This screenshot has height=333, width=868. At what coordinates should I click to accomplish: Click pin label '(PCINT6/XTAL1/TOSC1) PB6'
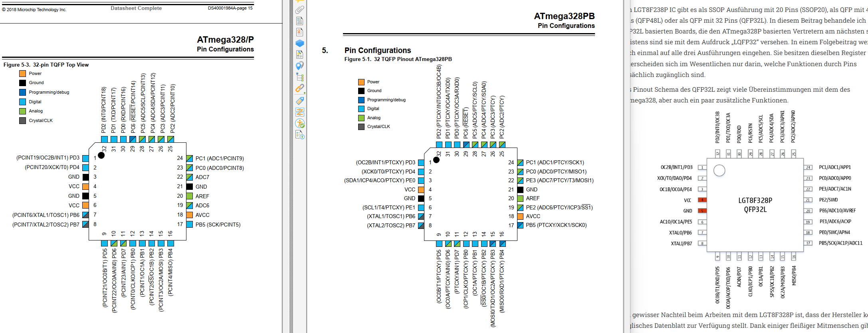46,215
